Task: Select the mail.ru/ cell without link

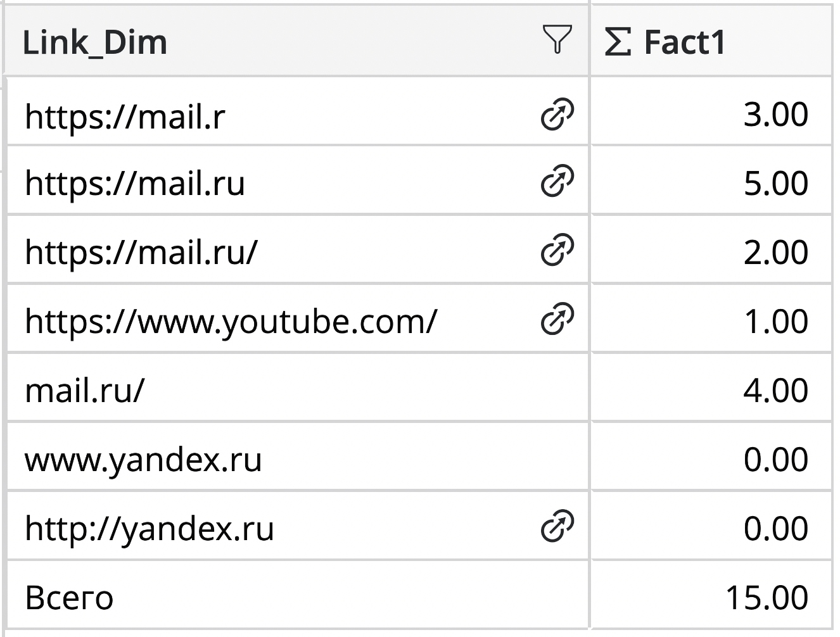Action: click(85, 391)
